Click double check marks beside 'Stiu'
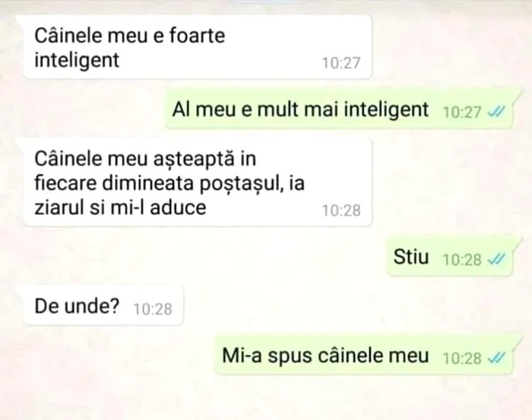Image resolution: width=532 pixels, height=420 pixels. [496, 259]
